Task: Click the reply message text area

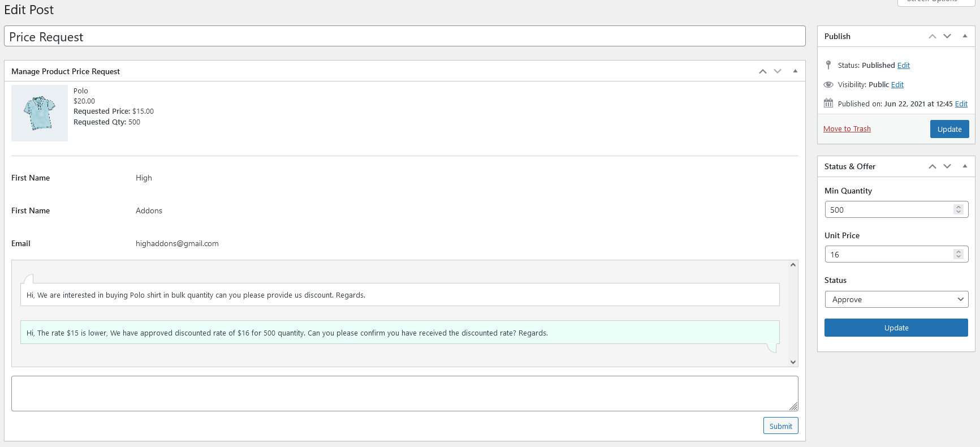Action: [405, 393]
